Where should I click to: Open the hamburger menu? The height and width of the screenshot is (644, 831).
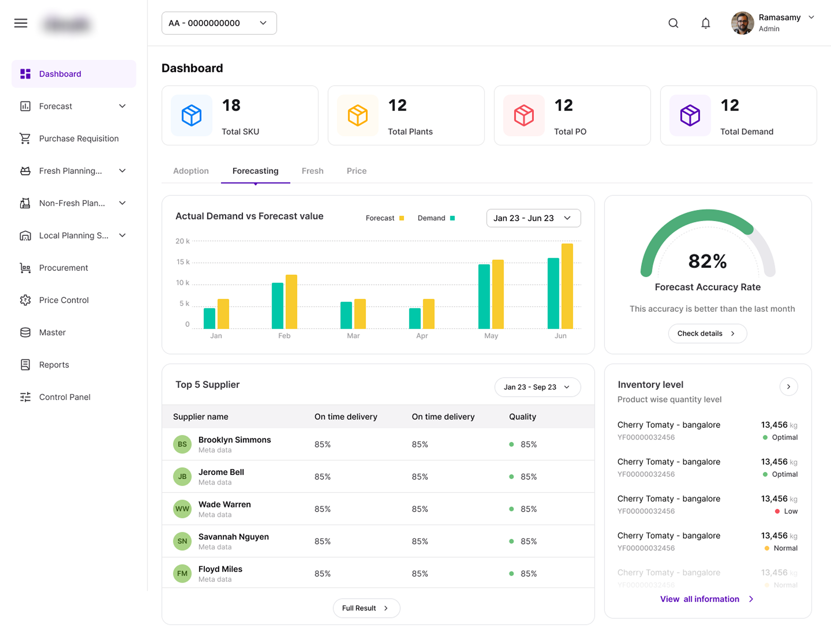point(20,23)
